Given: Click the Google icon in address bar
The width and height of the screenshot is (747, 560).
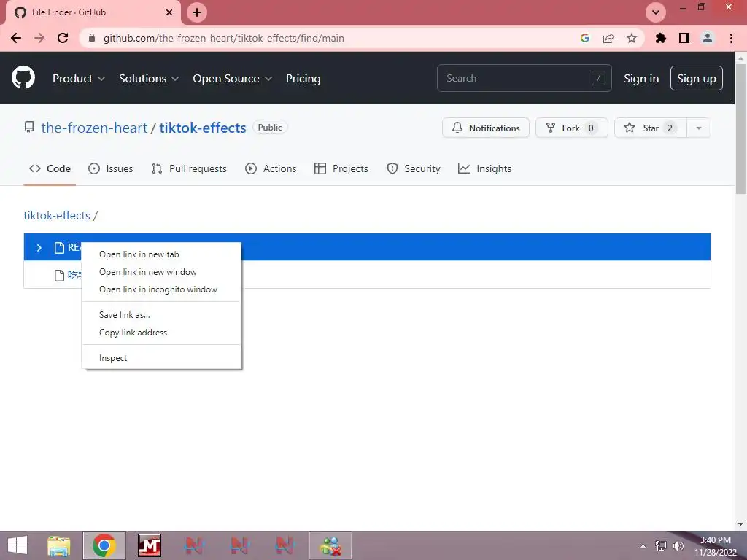Looking at the screenshot, I should coord(585,38).
